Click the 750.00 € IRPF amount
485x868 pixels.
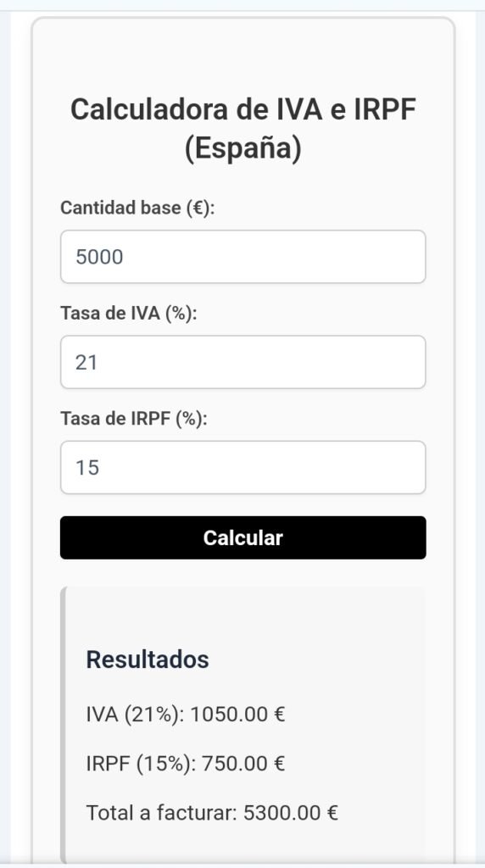coord(243,764)
